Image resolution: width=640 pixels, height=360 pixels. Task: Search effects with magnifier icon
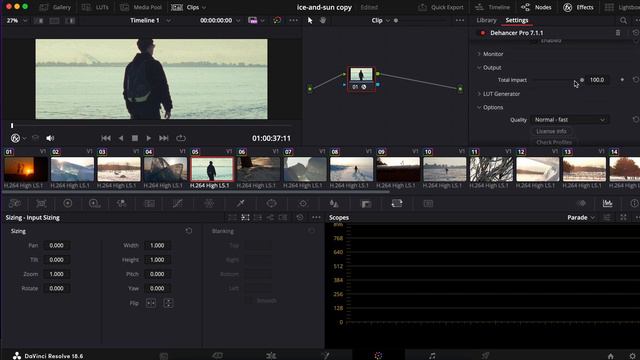coord(623,20)
